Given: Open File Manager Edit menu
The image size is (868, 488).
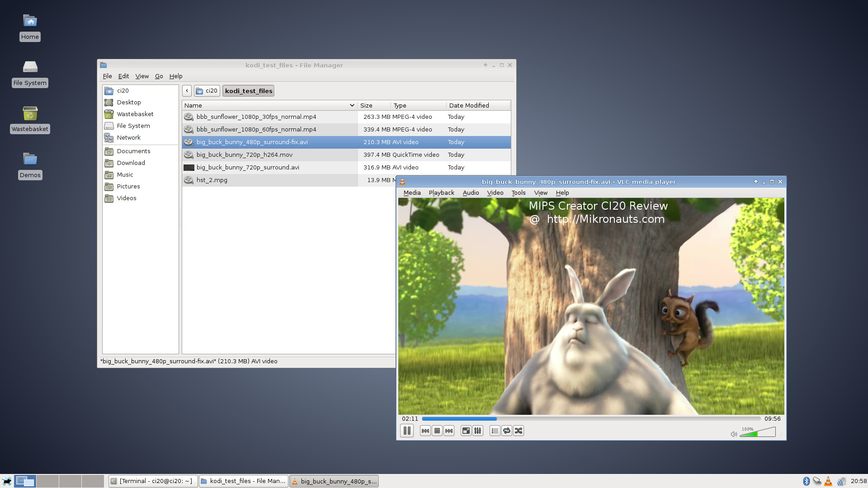Looking at the screenshot, I should (123, 76).
